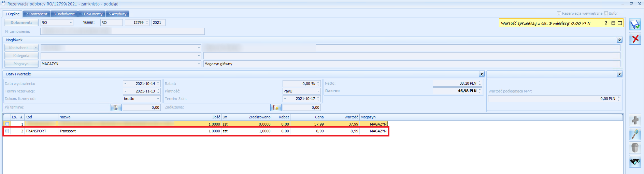Open the Płatność PayU dropdown
The height and width of the screenshot is (174, 644).
click(318, 91)
